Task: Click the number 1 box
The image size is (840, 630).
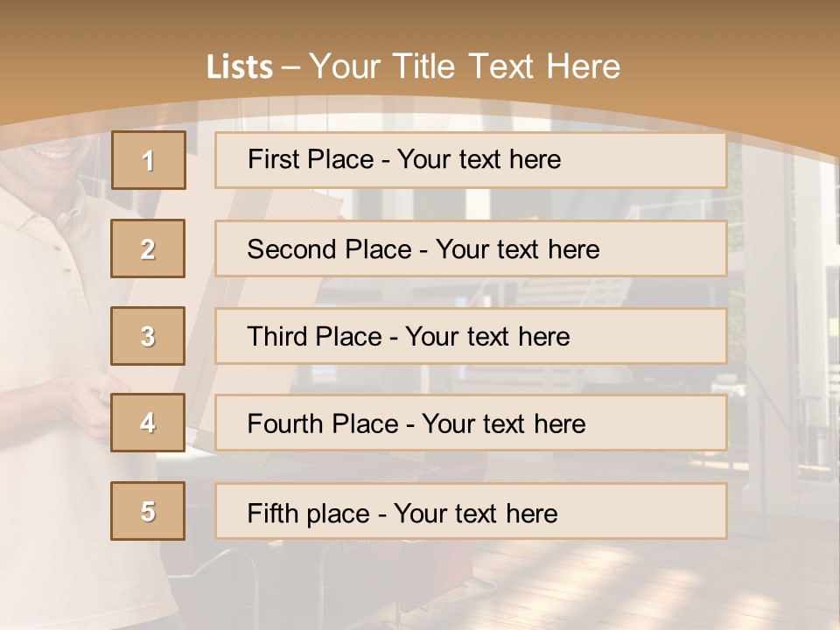Action: (148, 160)
